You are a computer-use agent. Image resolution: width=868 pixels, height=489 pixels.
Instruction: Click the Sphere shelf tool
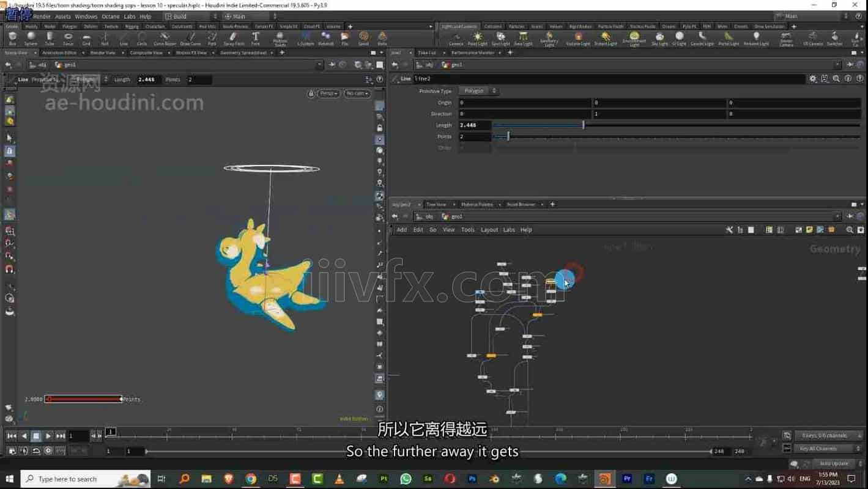(x=31, y=39)
